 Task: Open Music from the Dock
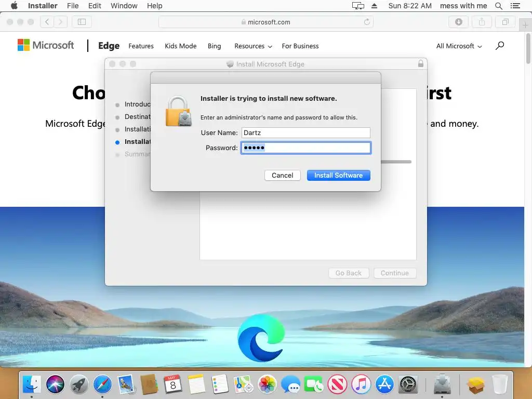pyautogui.click(x=361, y=384)
